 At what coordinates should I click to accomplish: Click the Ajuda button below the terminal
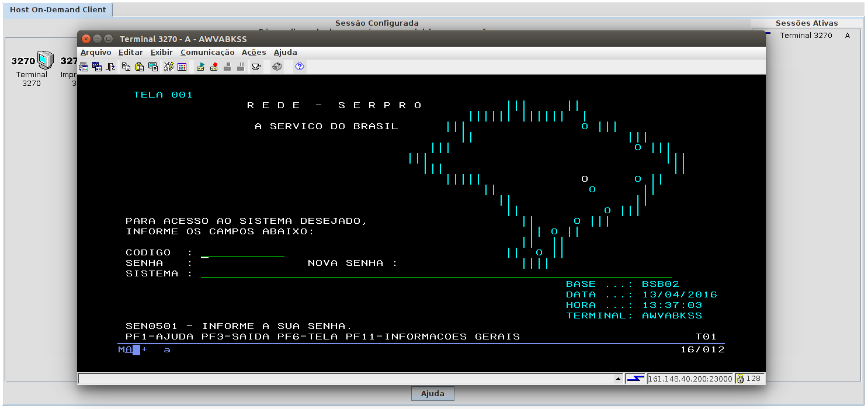[x=433, y=394]
